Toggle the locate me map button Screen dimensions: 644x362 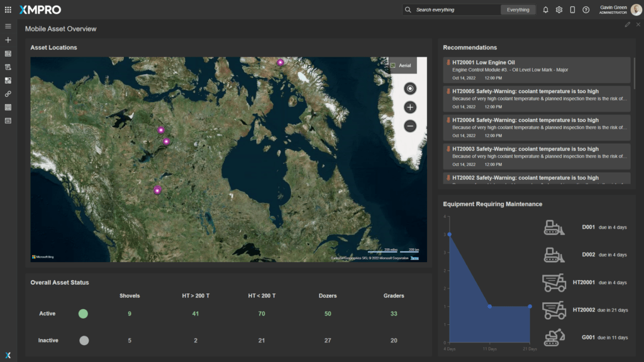[x=410, y=89]
